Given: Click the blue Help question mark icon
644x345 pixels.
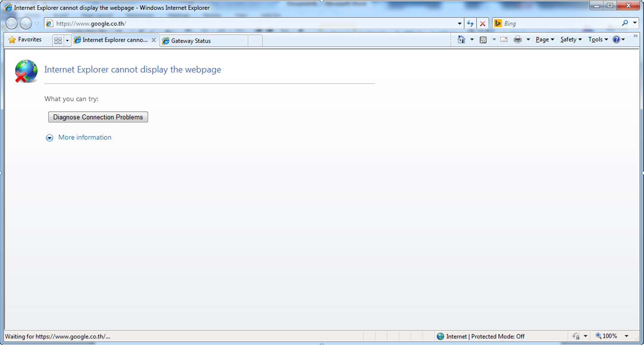Looking at the screenshot, I should pyautogui.click(x=616, y=40).
